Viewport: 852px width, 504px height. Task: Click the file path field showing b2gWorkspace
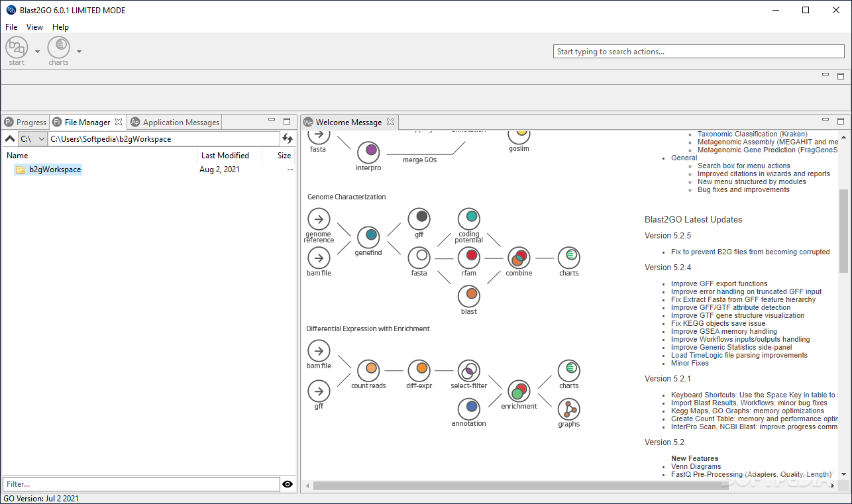164,139
